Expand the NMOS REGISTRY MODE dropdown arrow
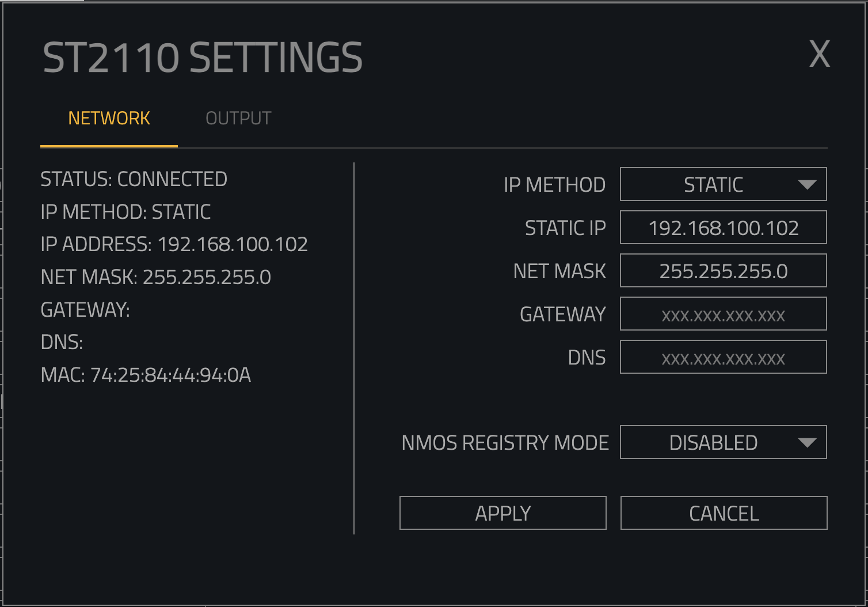This screenshot has height=607, width=868. point(807,443)
